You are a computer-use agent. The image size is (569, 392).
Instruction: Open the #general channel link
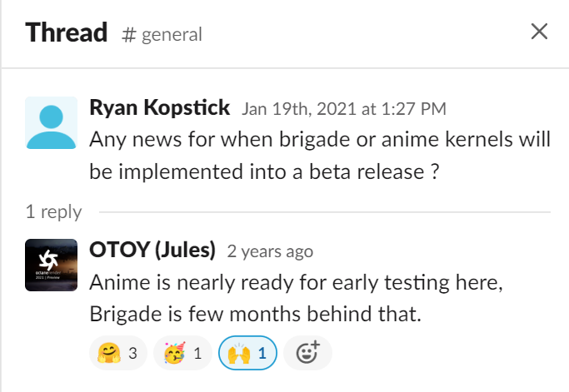[171, 35]
